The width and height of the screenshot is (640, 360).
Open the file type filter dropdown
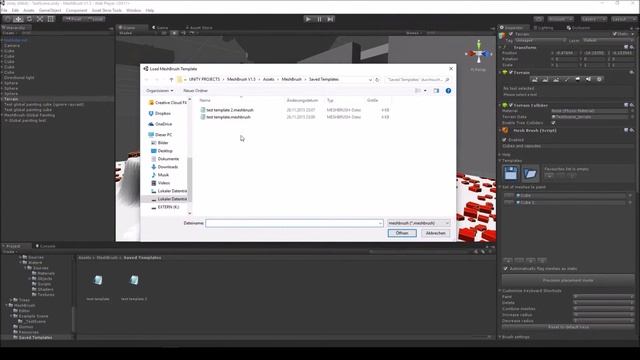point(418,223)
